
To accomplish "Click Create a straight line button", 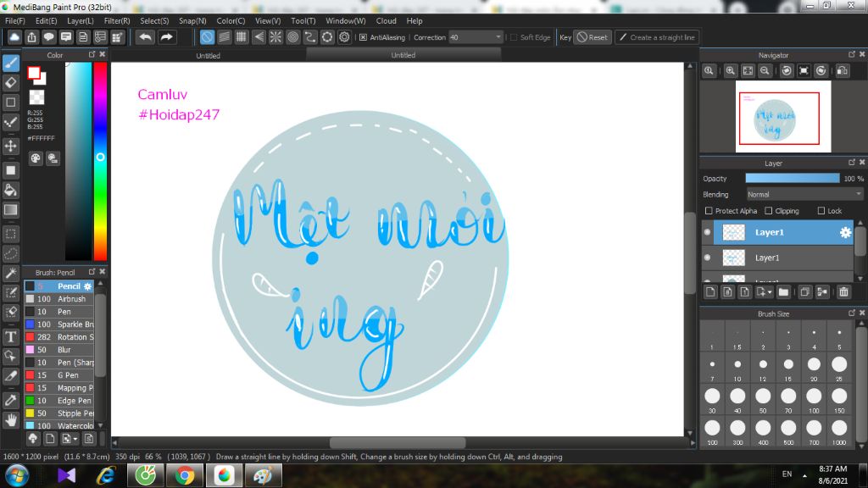I will click(657, 37).
